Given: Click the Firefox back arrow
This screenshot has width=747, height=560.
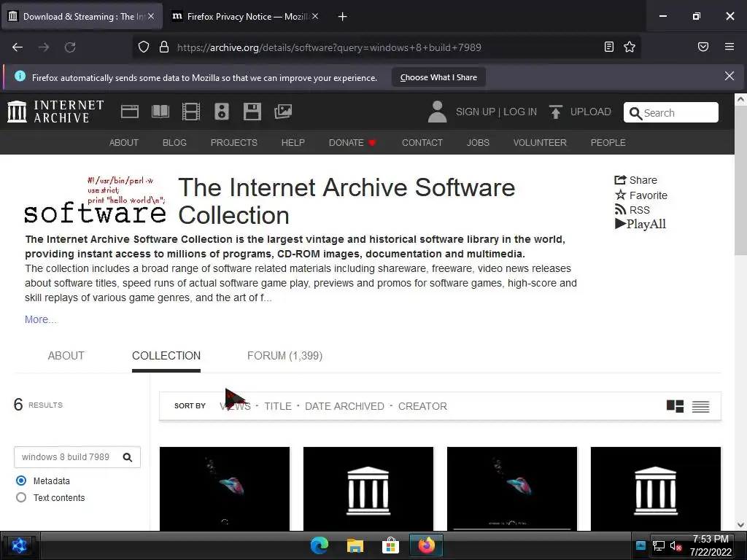Looking at the screenshot, I should point(18,47).
